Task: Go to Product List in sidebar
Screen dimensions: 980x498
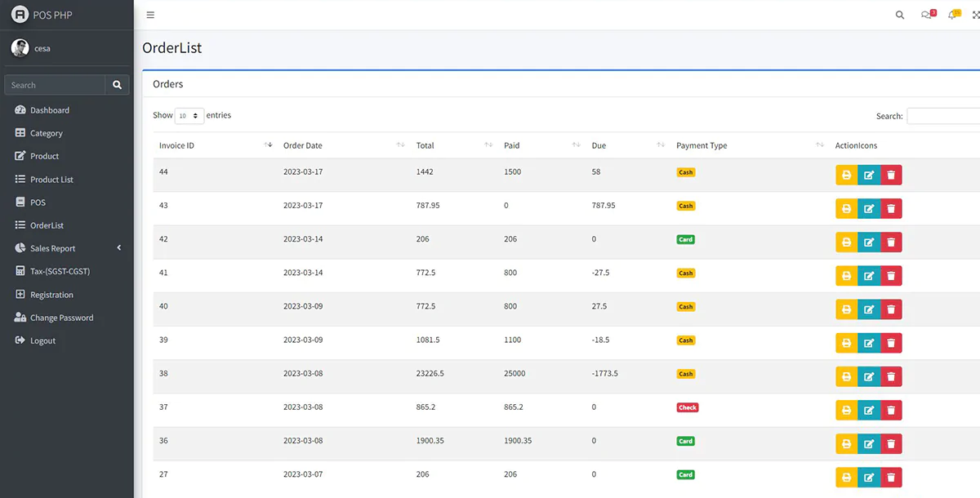Action: coord(51,180)
